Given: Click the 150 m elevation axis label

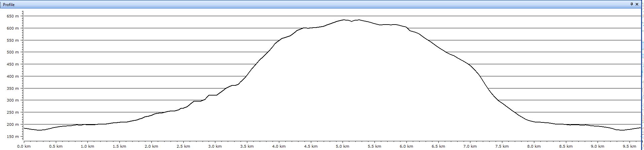Looking at the screenshot, I should point(13,137).
